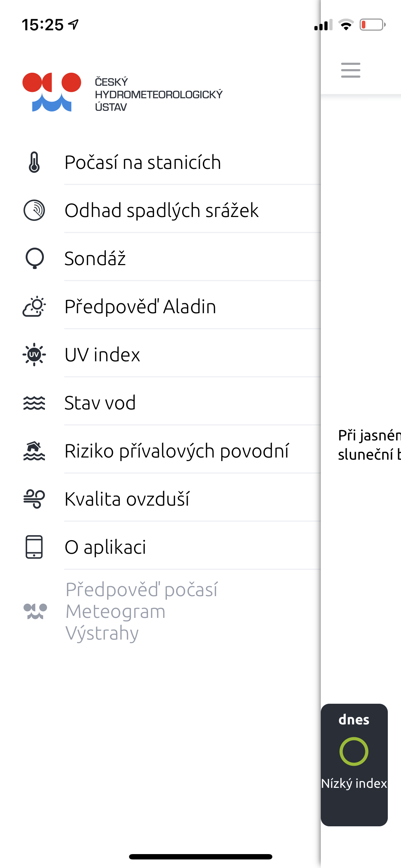Screen dimensions: 401x868
Task: Select the UV sun icon
Action: pyautogui.click(x=34, y=355)
